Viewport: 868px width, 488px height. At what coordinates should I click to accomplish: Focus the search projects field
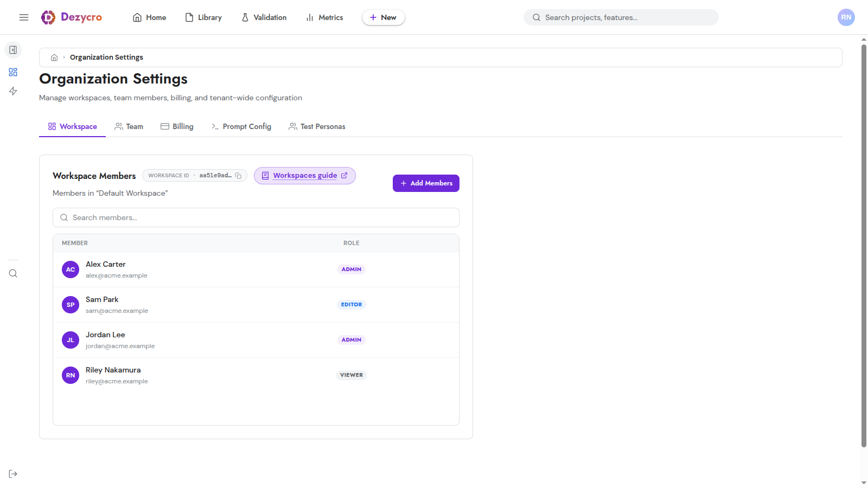(x=621, y=17)
